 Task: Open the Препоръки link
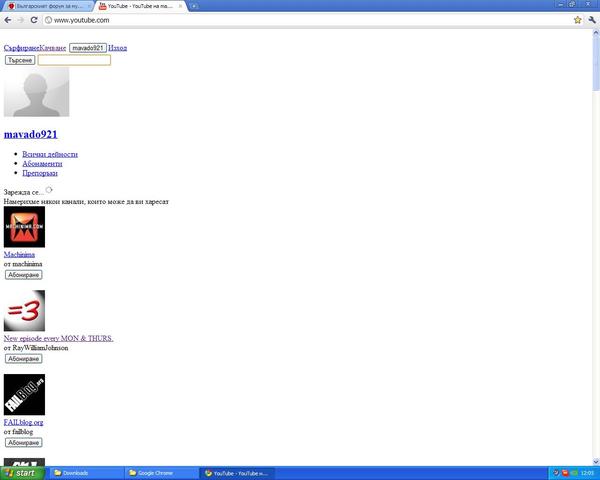40,173
